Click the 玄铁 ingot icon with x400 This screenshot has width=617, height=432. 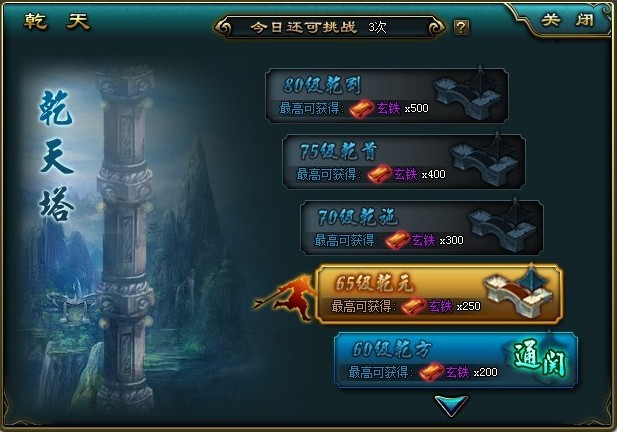click(x=379, y=175)
